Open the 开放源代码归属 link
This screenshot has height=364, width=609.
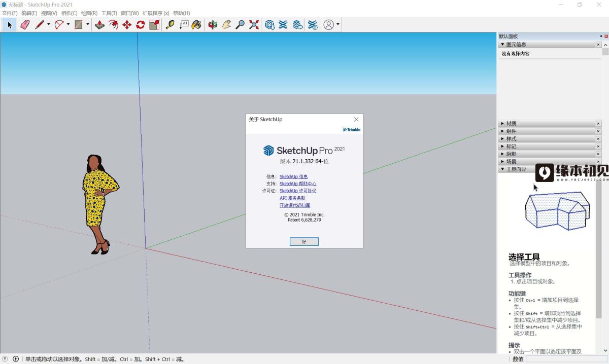point(295,205)
